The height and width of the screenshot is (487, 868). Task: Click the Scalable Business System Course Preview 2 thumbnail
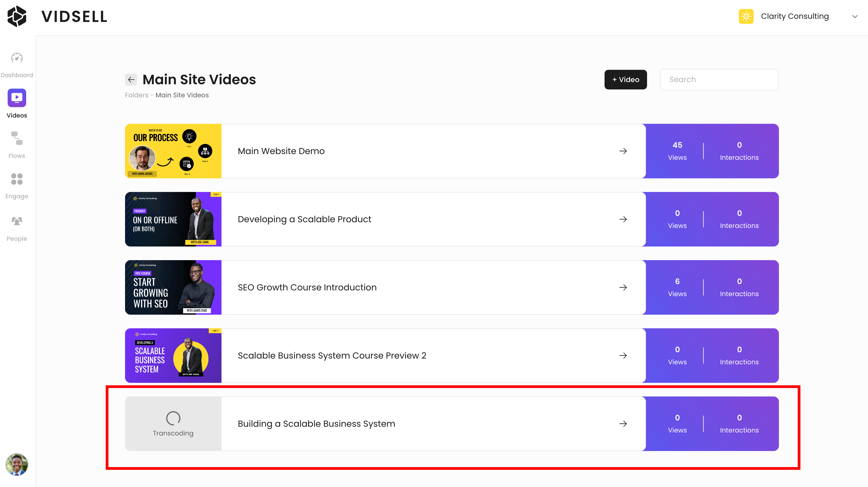(x=173, y=356)
